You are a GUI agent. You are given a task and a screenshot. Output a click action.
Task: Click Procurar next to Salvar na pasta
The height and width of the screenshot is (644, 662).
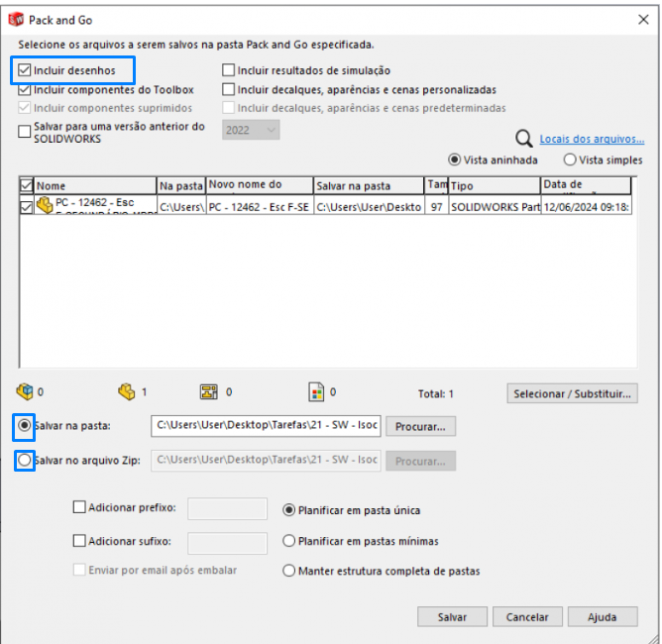click(420, 427)
